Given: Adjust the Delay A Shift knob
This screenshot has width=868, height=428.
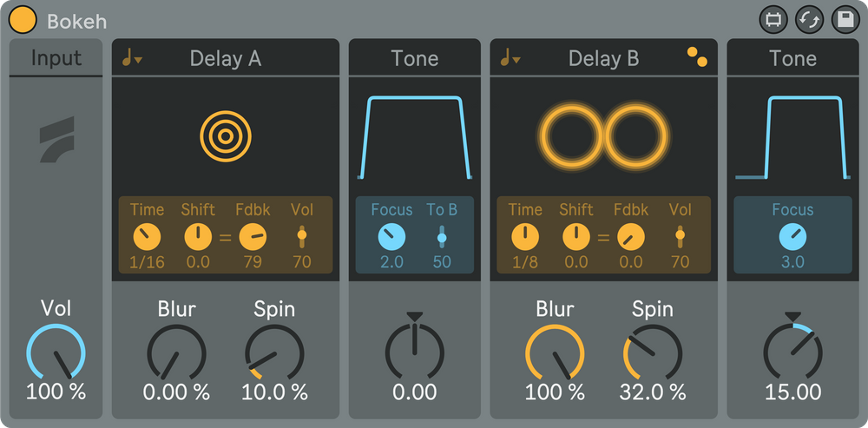Looking at the screenshot, I should click(198, 238).
